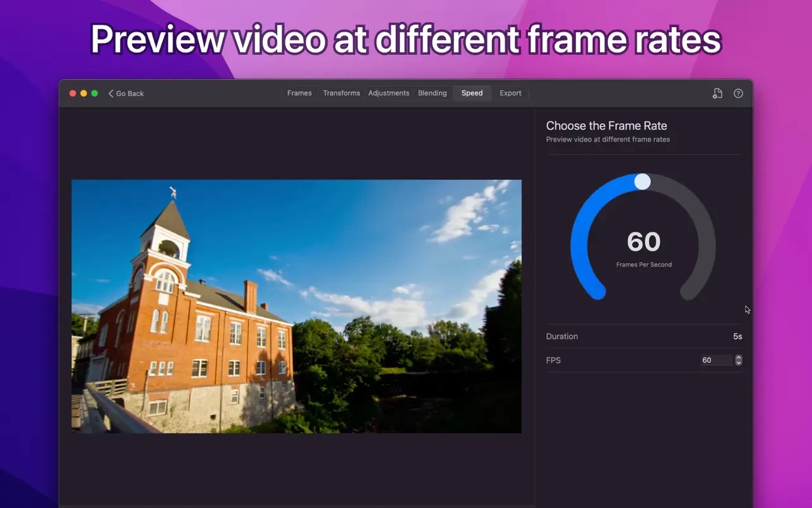Click the Go Back text label
This screenshot has width=812, height=508.
pyautogui.click(x=130, y=94)
